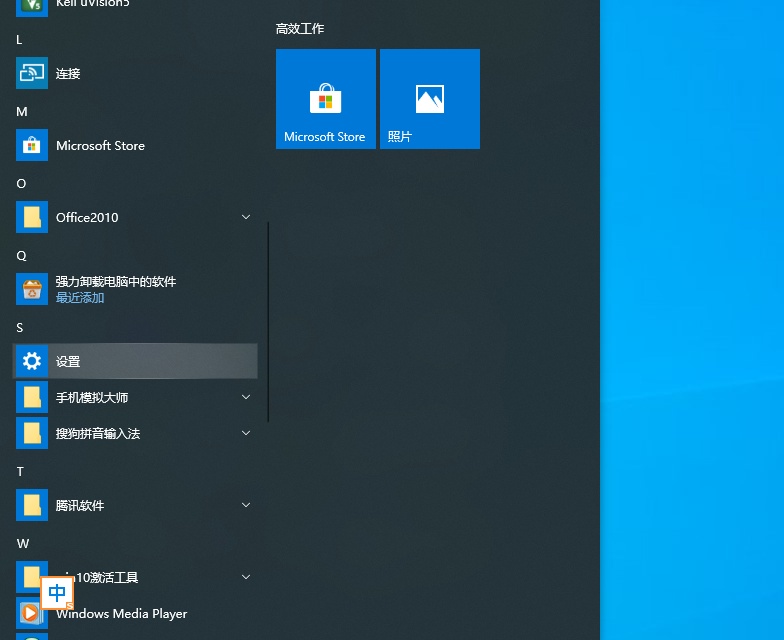Expand the win10激活工具 folder chevron
Screen dimensions: 784x640
pos(246,577)
